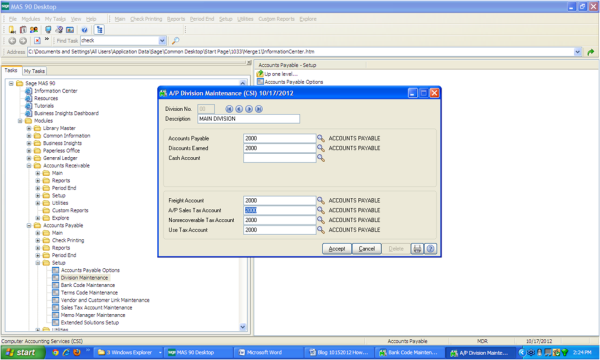The width and height of the screenshot is (600, 360).
Task: Click the computer monitor toolbar icon
Action: coord(48,30)
